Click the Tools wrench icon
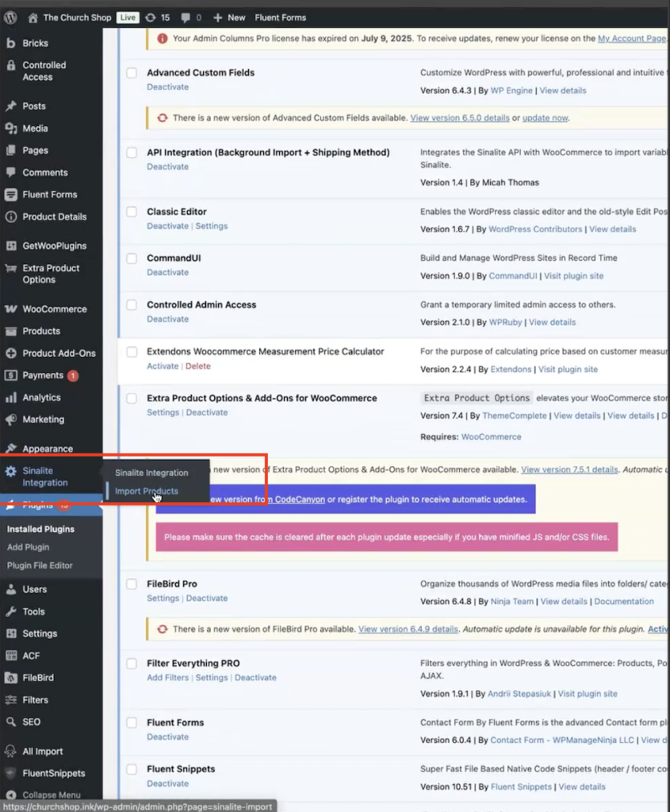Screen dimensions: 670x812 [x=11, y=611]
